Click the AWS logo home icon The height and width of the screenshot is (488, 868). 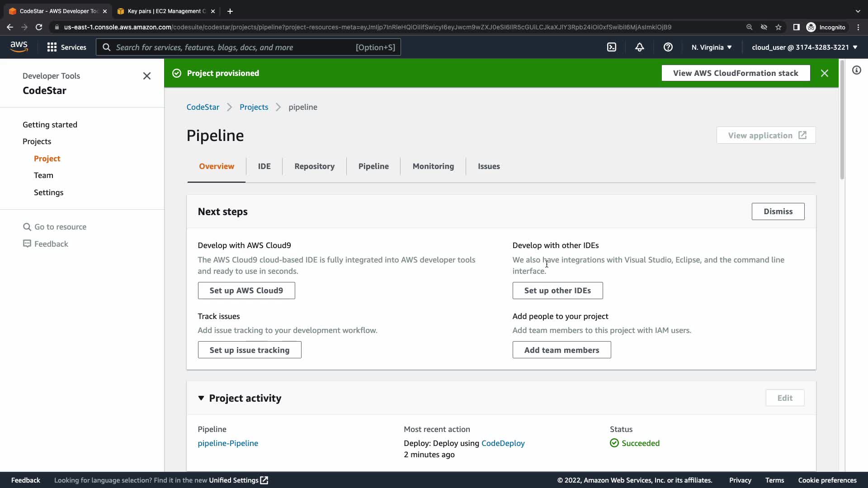click(19, 47)
